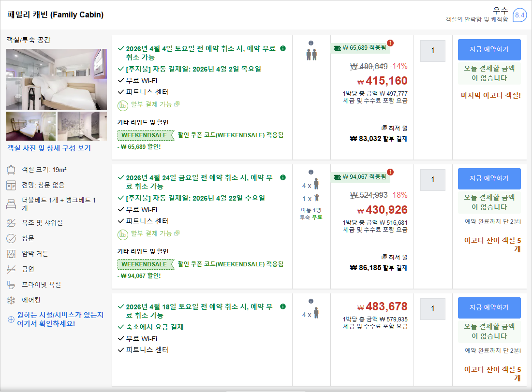This screenshot has height=392, width=532.
Task: Click the info icon above two-guest occupancy
Action: [311, 43]
